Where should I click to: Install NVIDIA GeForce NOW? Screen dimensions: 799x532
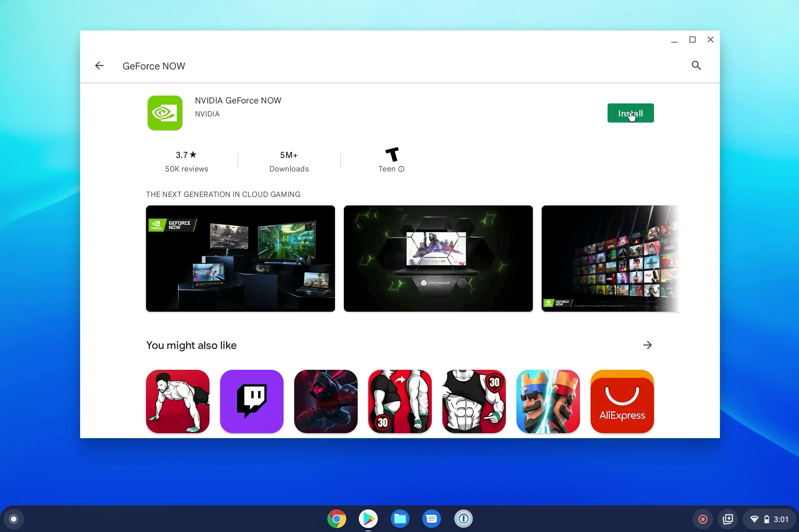pos(630,113)
